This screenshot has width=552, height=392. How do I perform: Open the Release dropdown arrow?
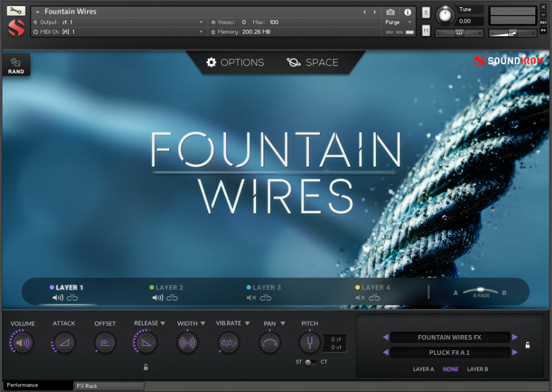point(163,323)
